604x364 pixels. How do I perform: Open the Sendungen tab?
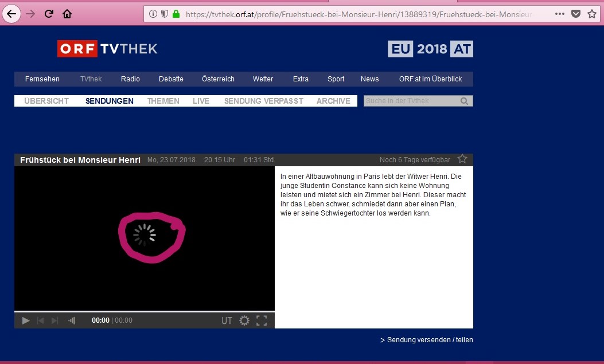pyautogui.click(x=109, y=101)
